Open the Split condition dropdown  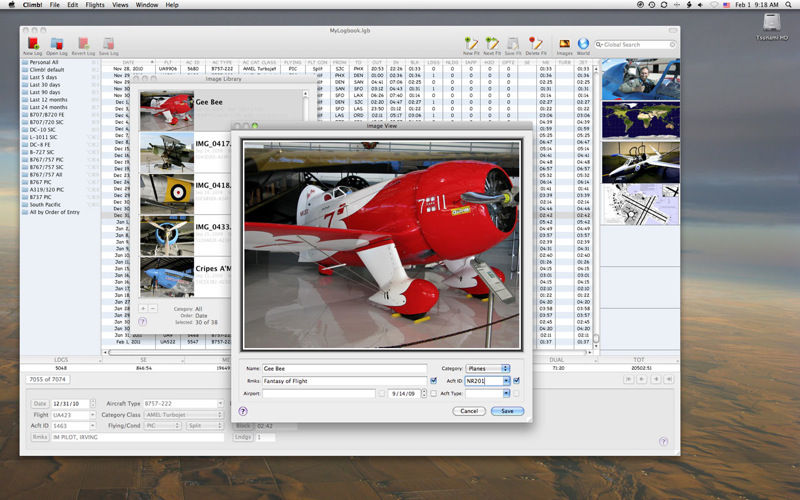pyautogui.click(x=204, y=426)
